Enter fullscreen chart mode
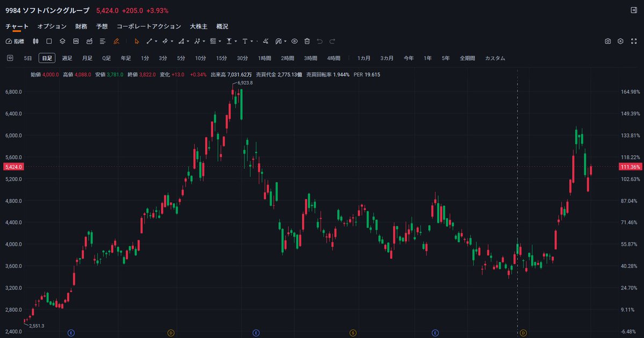644x338 pixels. (634, 41)
